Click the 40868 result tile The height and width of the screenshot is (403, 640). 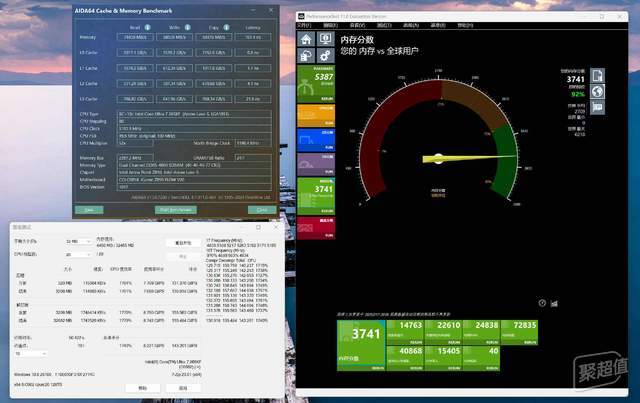click(405, 358)
